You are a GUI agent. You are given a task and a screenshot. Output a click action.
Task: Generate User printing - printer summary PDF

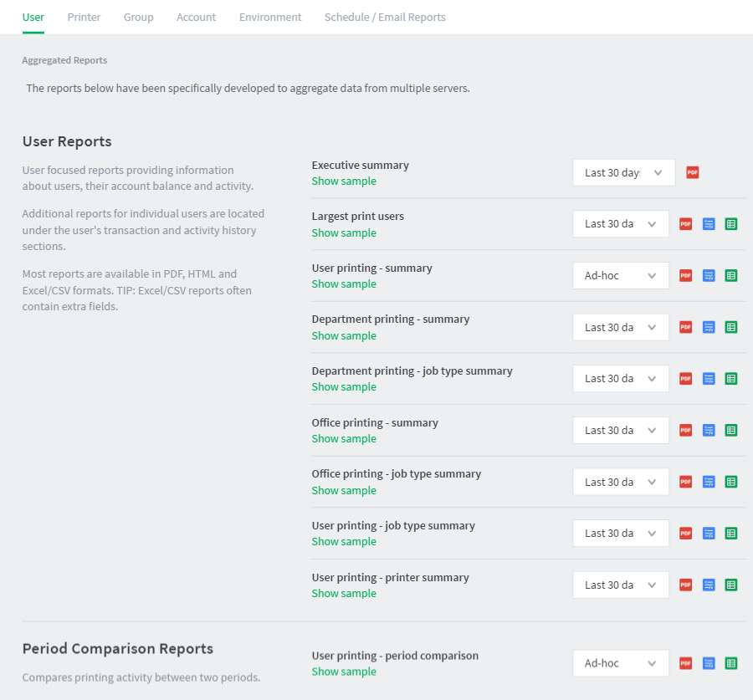(685, 585)
